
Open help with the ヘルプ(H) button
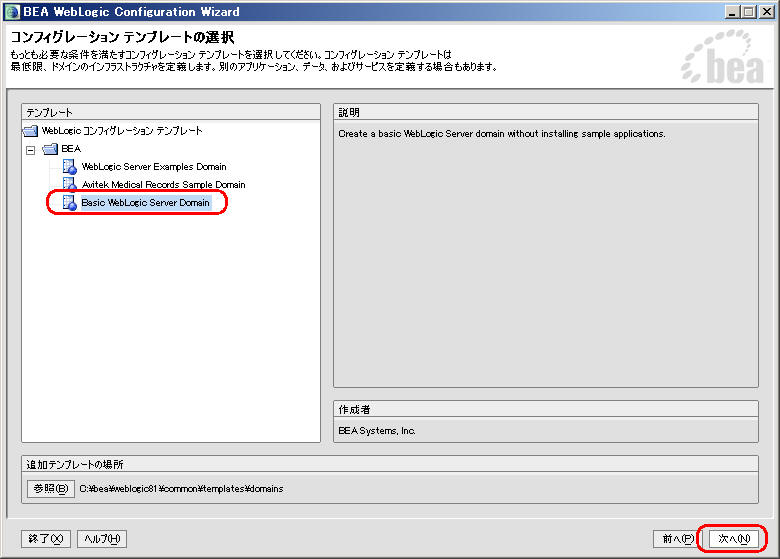102,539
